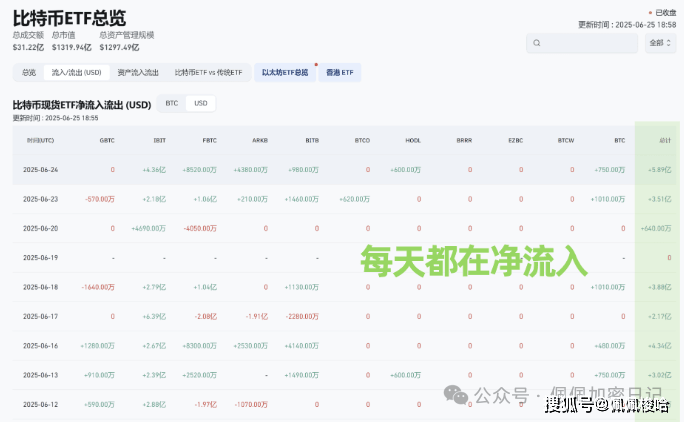684x422 pixels.
Task: Click the EZBC column header
Action: [516, 141]
